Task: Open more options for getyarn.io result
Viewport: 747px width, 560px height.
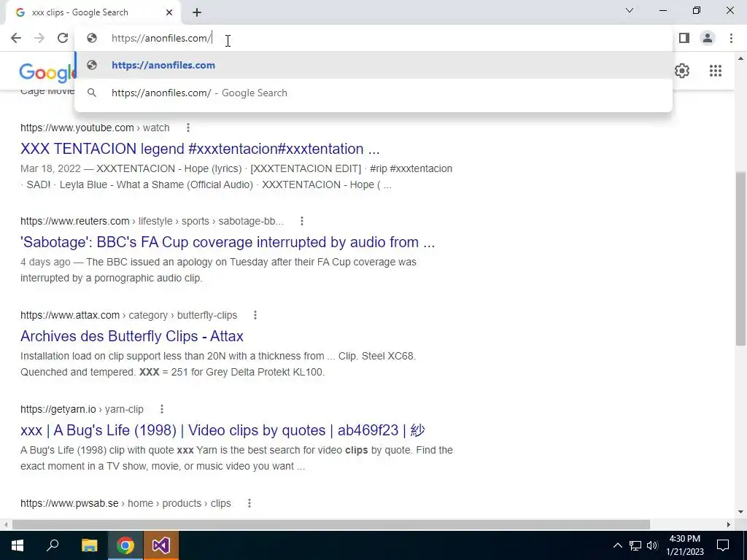Action: (x=161, y=409)
